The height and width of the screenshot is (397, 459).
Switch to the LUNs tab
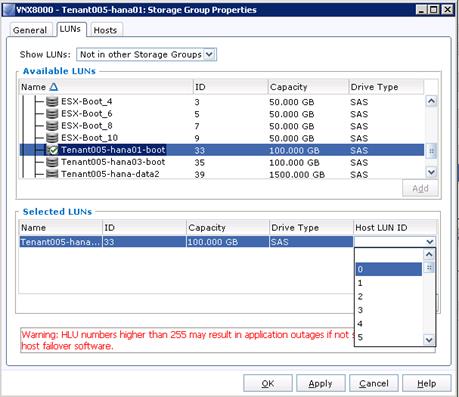click(71, 29)
